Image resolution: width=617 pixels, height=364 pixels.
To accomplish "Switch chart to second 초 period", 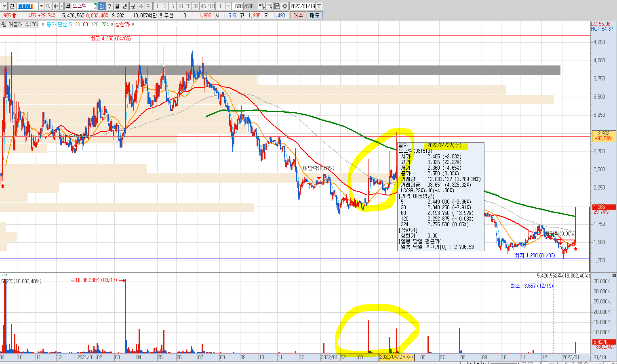I will pos(141,6).
